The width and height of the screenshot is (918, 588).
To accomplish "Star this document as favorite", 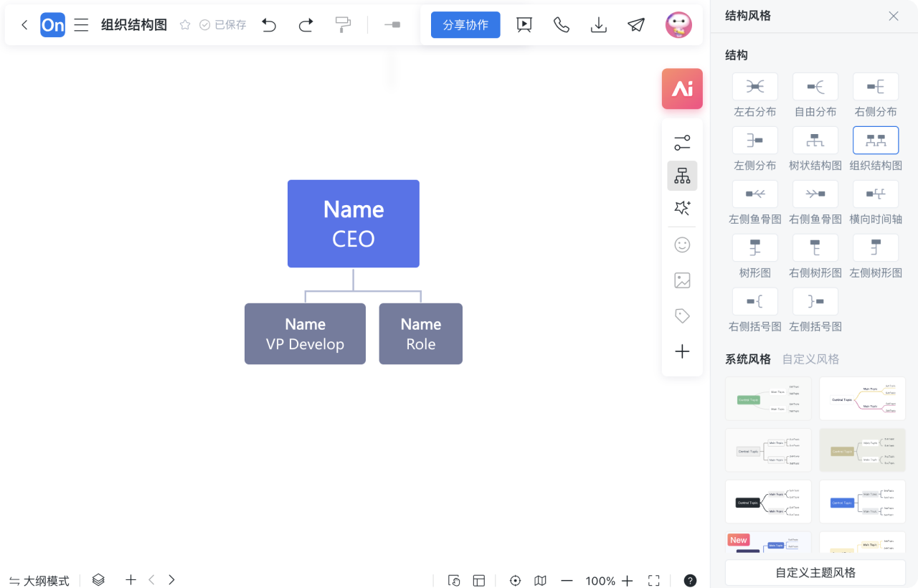I will tap(185, 25).
